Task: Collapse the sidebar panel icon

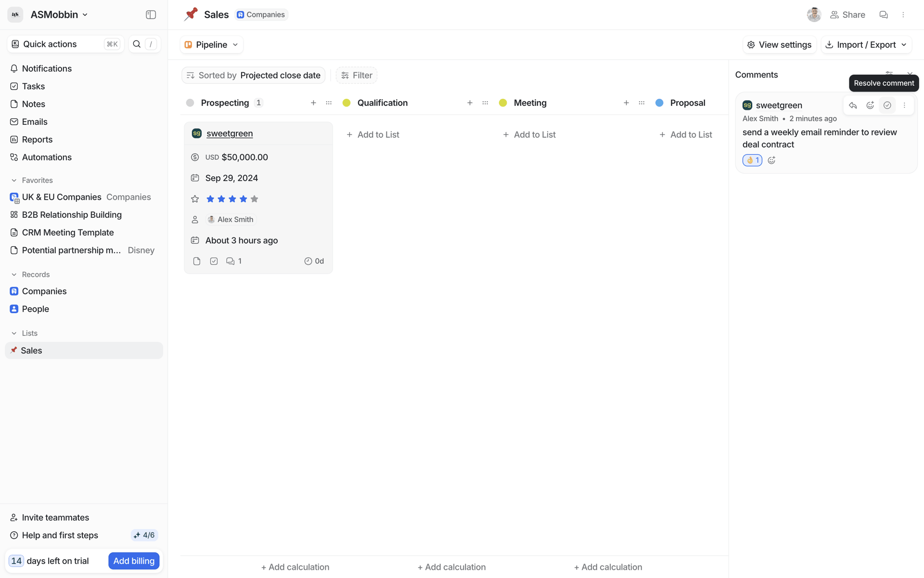Action: tap(151, 14)
